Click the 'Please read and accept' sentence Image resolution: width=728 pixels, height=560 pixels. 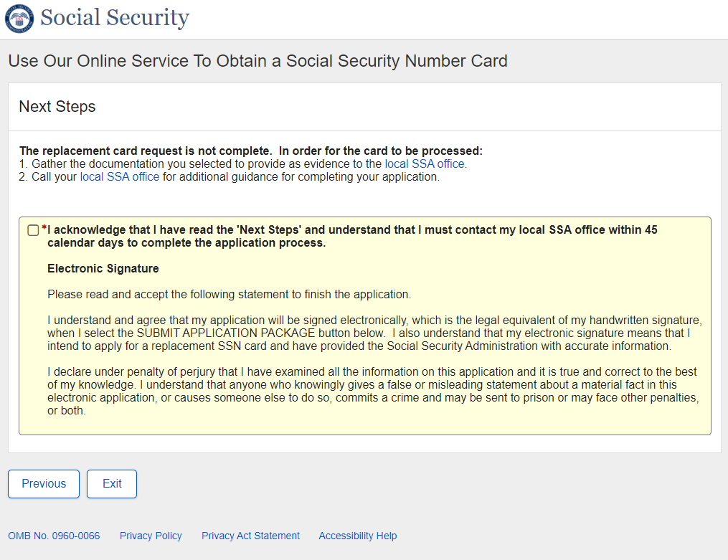pyautogui.click(x=229, y=294)
